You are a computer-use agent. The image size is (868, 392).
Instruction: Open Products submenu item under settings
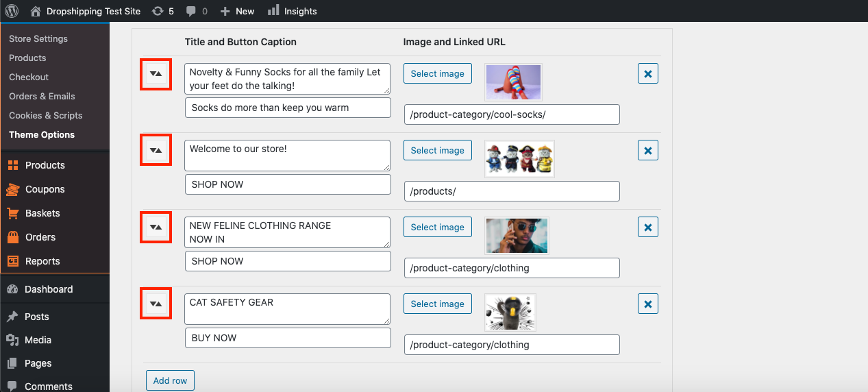[x=27, y=58]
